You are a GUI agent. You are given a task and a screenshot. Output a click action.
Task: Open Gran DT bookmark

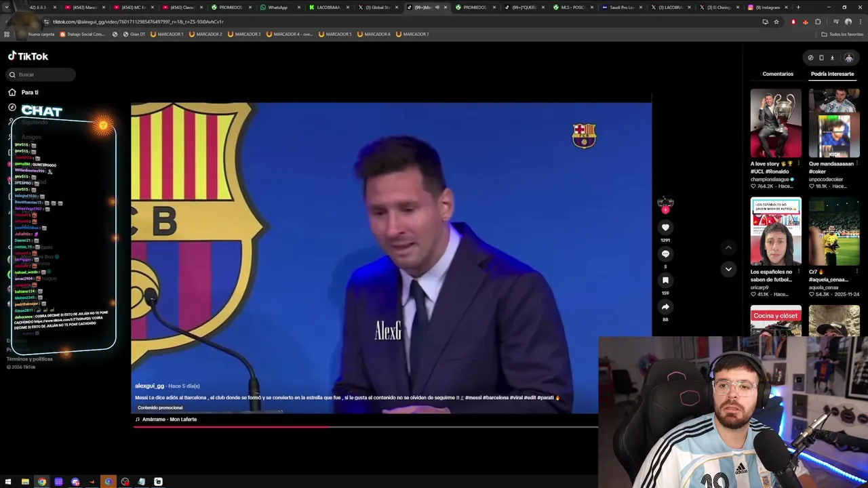[x=134, y=34]
